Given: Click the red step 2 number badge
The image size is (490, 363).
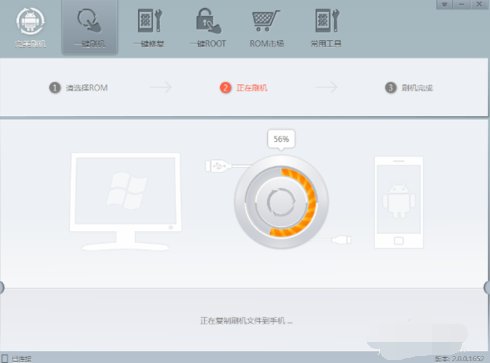Looking at the screenshot, I should tap(225, 88).
